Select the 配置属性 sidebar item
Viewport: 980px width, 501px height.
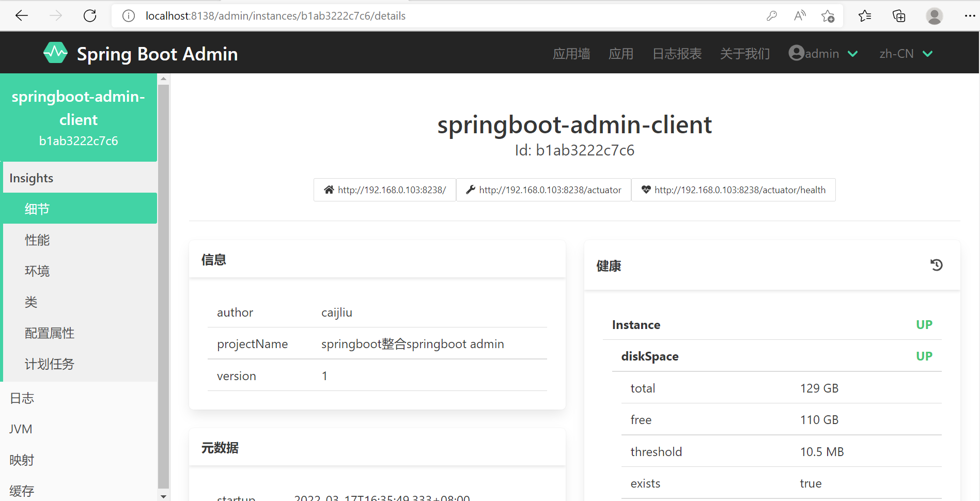80,333
